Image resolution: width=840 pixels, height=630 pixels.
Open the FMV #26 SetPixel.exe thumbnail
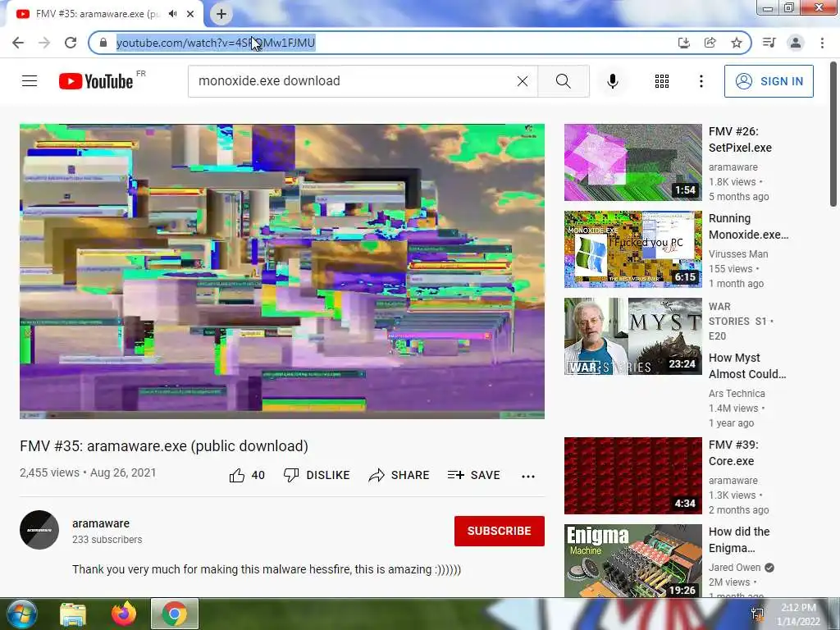[x=632, y=162]
